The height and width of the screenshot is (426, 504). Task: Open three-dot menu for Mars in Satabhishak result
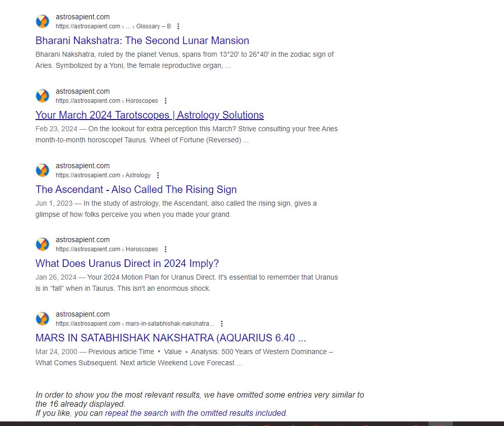click(x=222, y=324)
